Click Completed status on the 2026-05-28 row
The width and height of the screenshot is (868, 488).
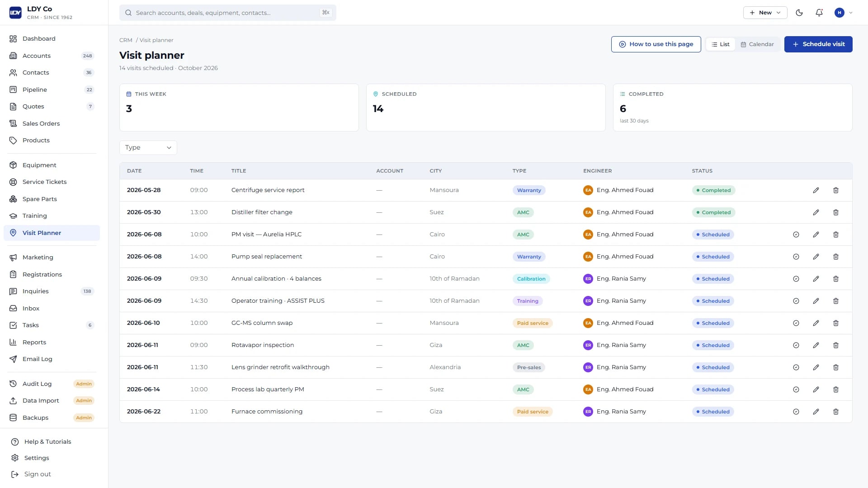(x=713, y=190)
